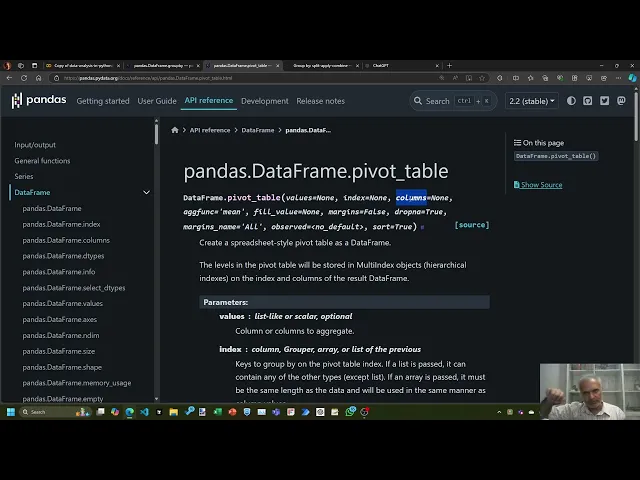
Task: Open Microsoft Teams from taskbar
Action: 276,412
